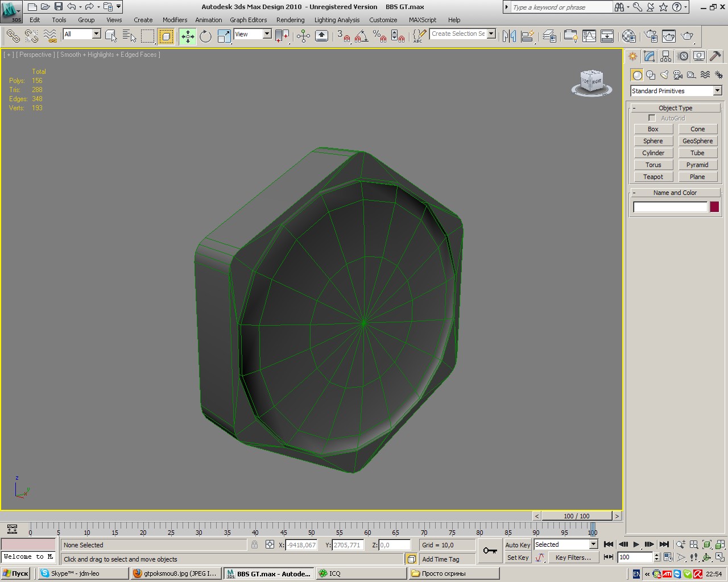Open the Material Editor
The width and height of the screenshot is (728, 582).
point(628,36)
